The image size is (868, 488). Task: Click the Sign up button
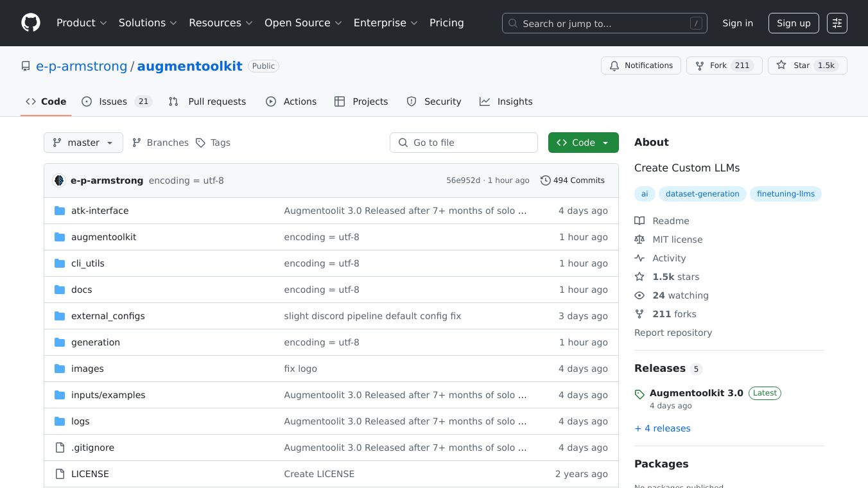(x=793, y=23)
